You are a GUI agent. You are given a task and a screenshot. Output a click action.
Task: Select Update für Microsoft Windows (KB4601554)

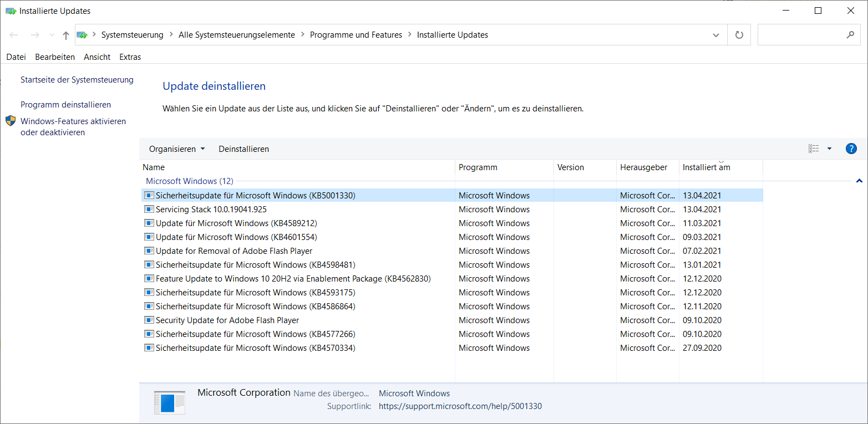(236, 237)
